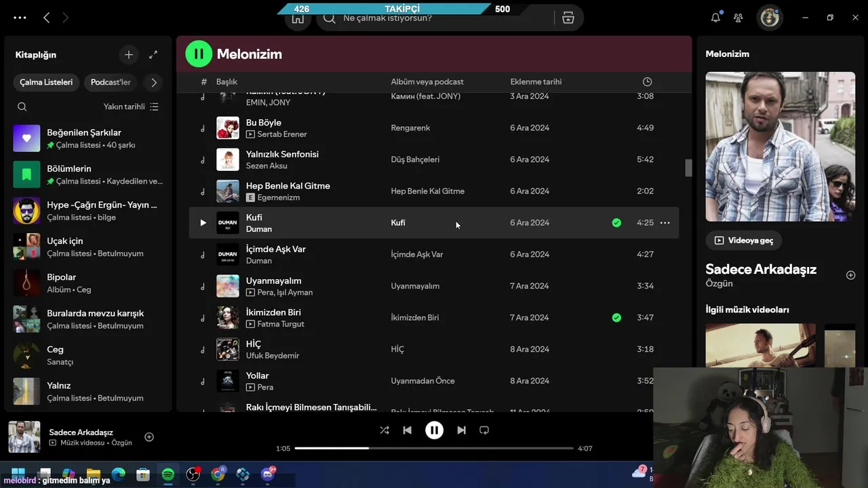Open Spotify in the Windows taskbar
868x488 pixels.
tap(168, 474)
